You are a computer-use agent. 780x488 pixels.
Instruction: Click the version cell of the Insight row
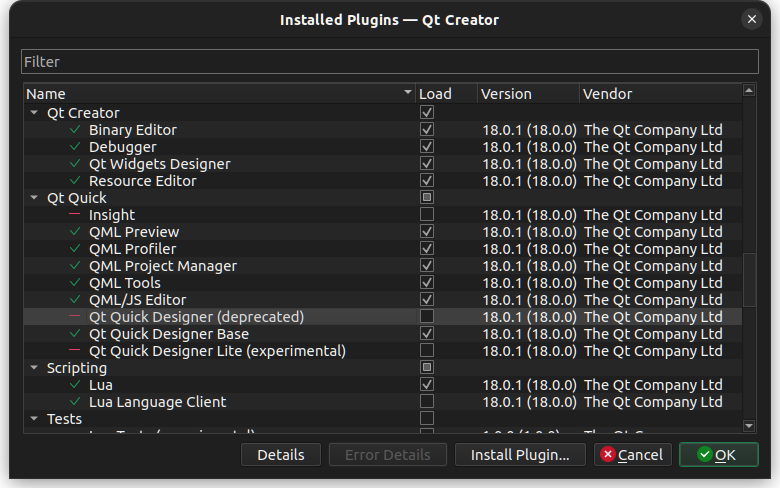pos(529,215)
